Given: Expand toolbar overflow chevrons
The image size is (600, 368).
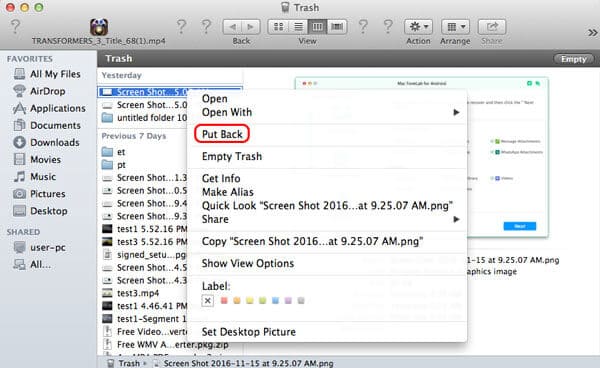Looking at the screenshot, I should click(592, 33).
